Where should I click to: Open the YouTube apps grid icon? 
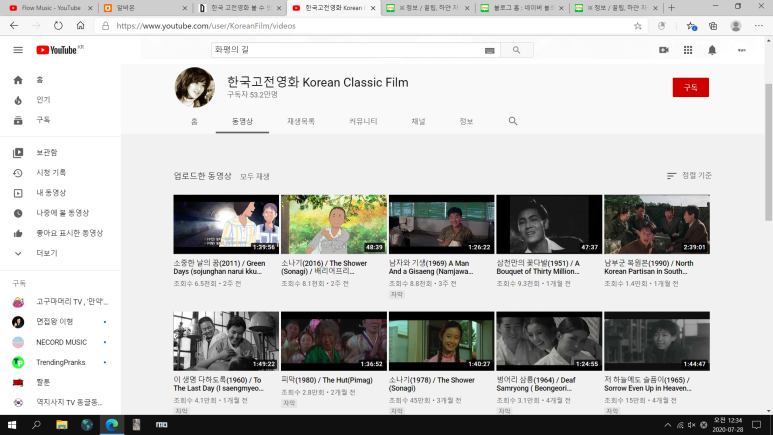(688, 50)
